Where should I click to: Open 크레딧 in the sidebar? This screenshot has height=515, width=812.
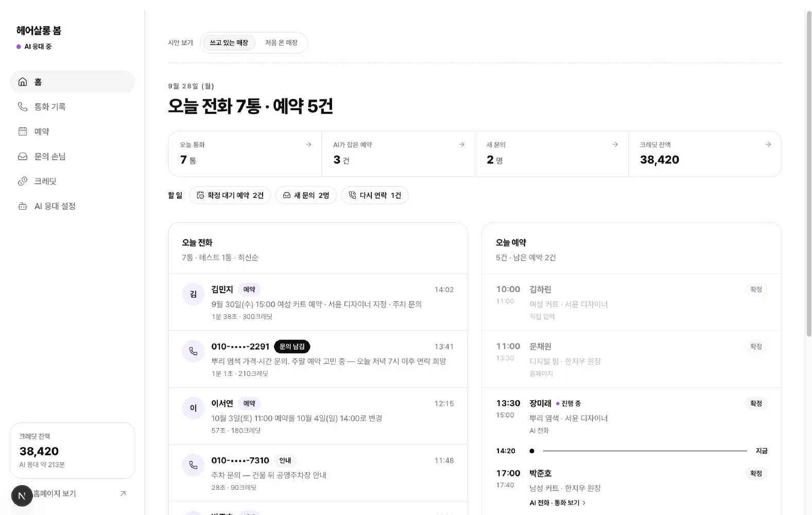pos(73,181)
